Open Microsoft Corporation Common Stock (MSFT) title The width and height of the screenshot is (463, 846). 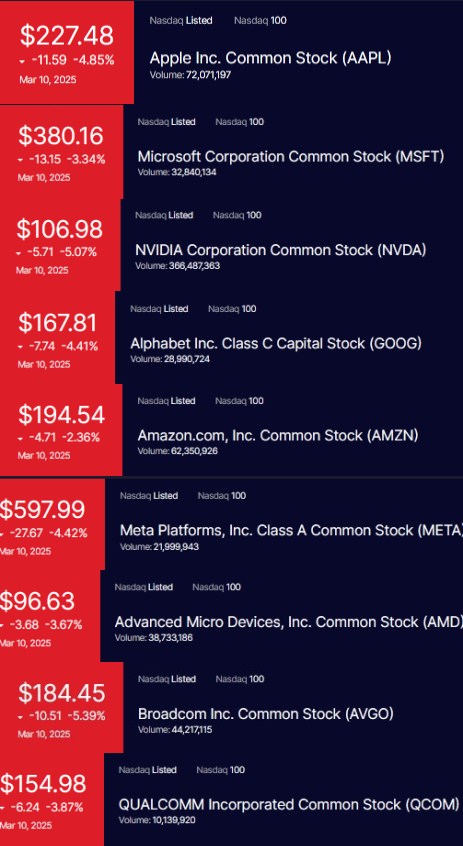pos(291,157)
